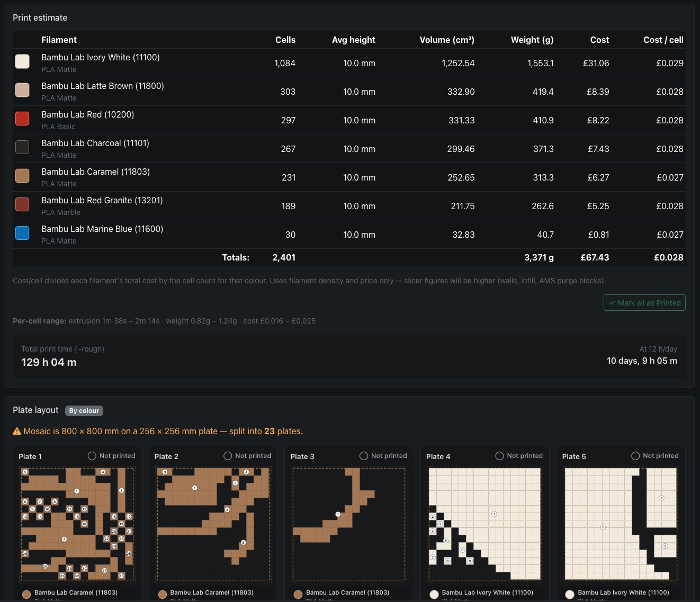
Task: Click the Marine Blue cell count 30
Action: coord(290,235)
